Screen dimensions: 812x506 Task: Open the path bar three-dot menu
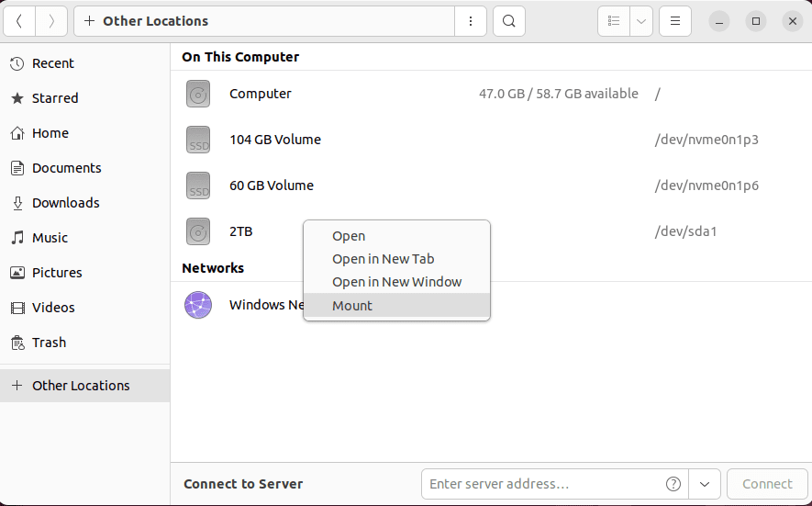[471, 21]
